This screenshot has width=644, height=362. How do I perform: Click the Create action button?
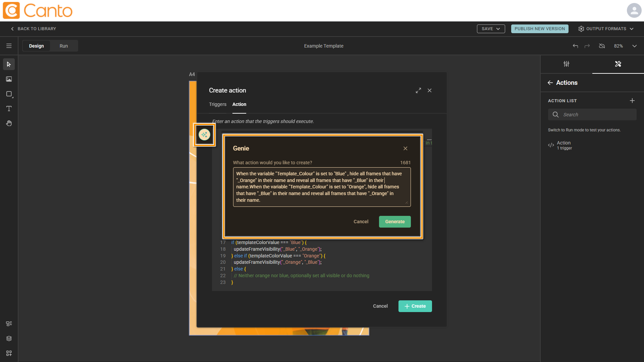(415, 306)
